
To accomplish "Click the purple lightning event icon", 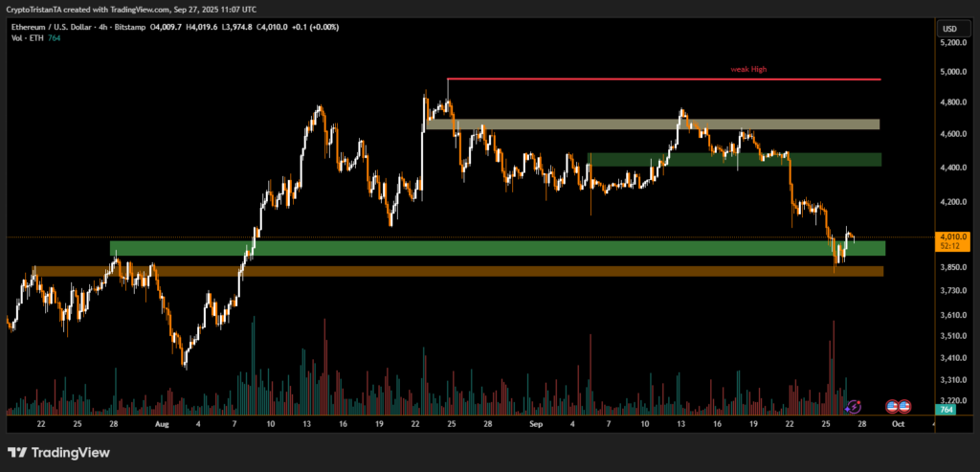I will (x=855, y=407).
